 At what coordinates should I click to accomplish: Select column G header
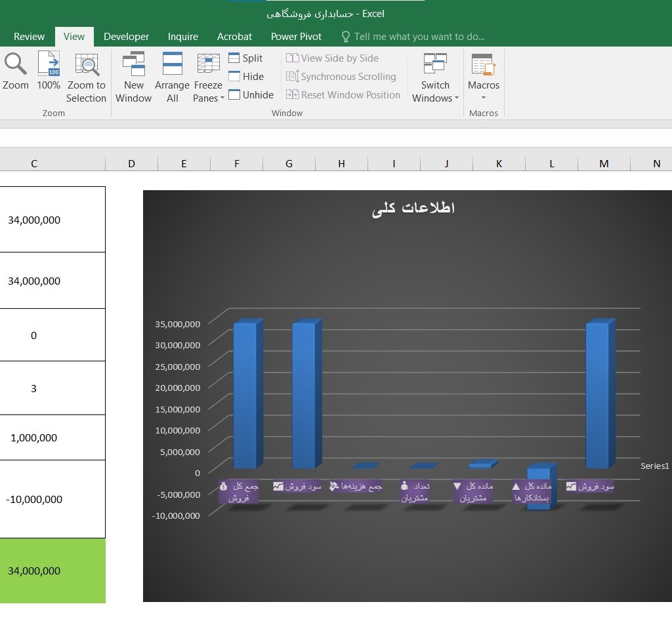tap(289, 163)
